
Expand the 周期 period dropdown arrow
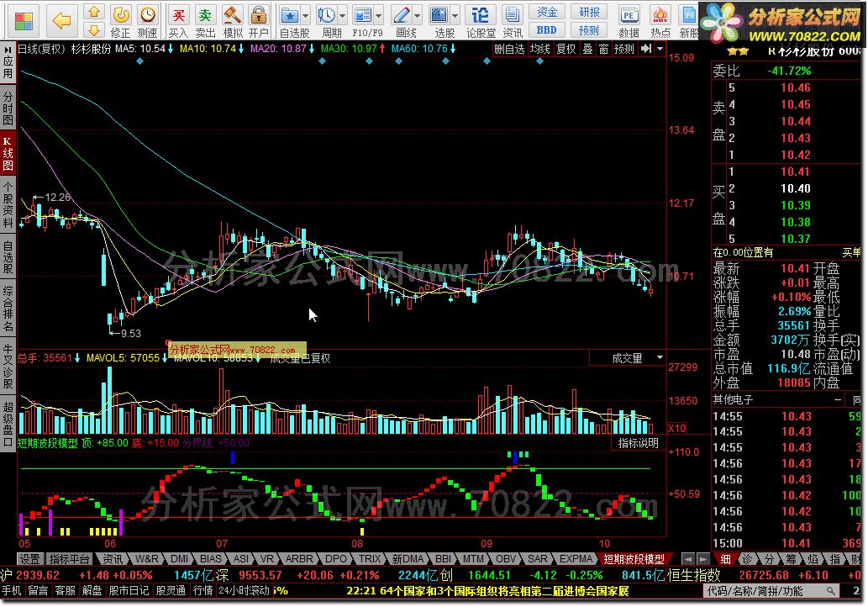[341, 16]
